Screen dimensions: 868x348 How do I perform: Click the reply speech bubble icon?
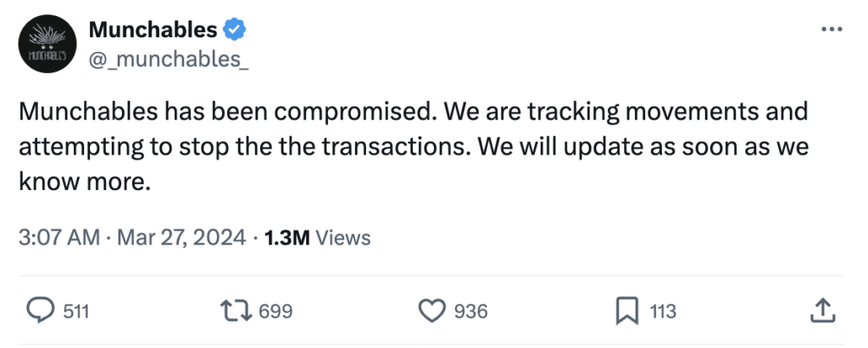click(42, 311)
